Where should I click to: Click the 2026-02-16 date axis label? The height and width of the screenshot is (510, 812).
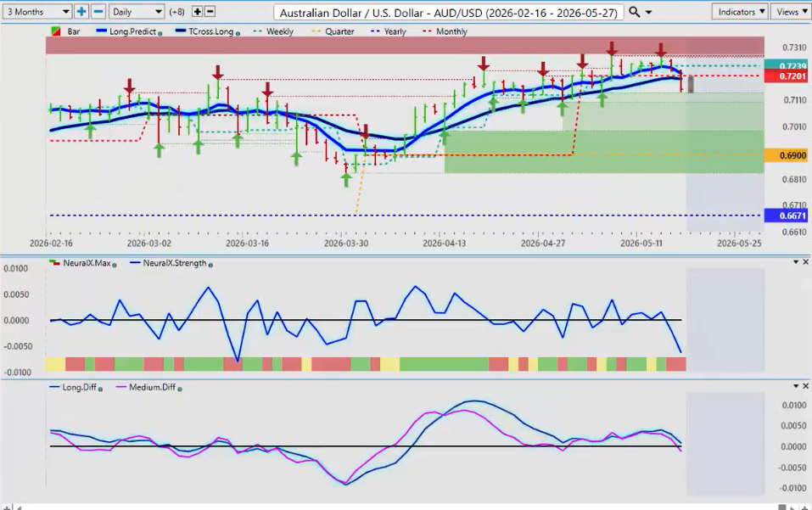51,243
